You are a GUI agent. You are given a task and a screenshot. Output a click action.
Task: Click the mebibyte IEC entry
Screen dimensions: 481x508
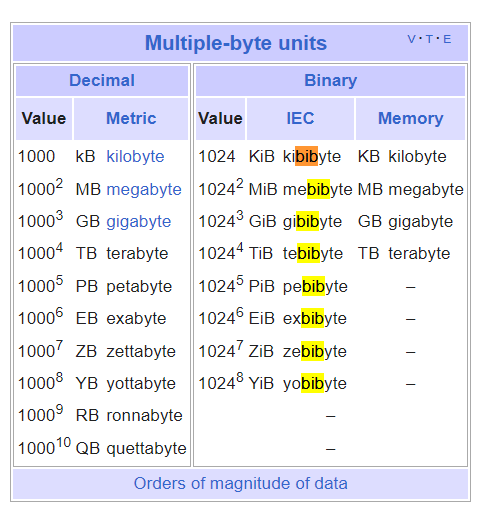click(318, 189)
